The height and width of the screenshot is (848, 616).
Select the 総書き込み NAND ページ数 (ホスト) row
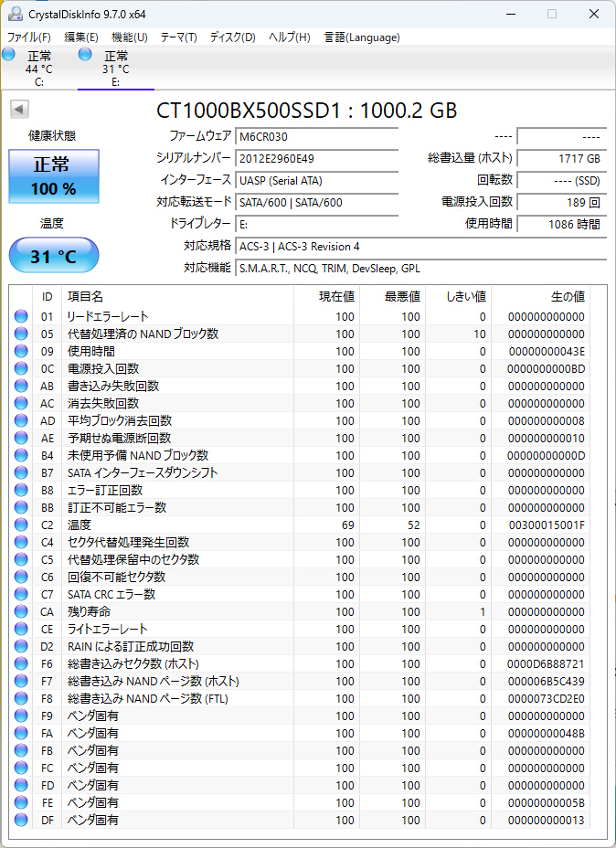[x=301, y=682]
